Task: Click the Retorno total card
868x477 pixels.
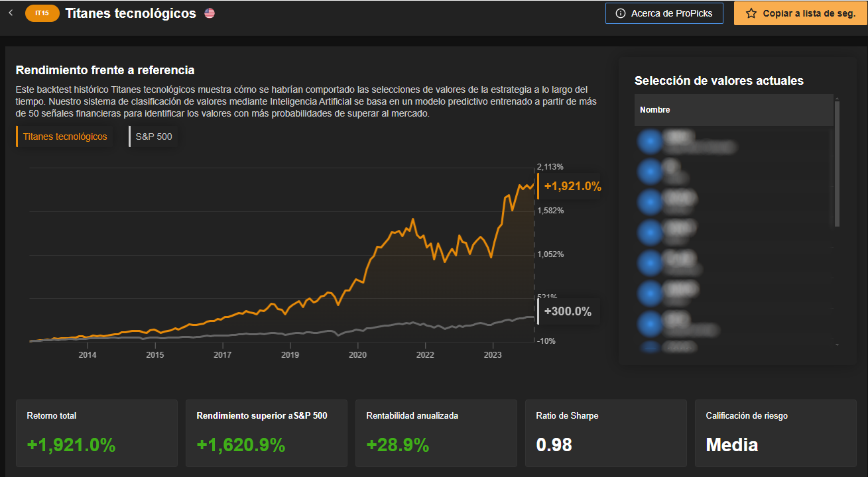Action: click(97, 433)
